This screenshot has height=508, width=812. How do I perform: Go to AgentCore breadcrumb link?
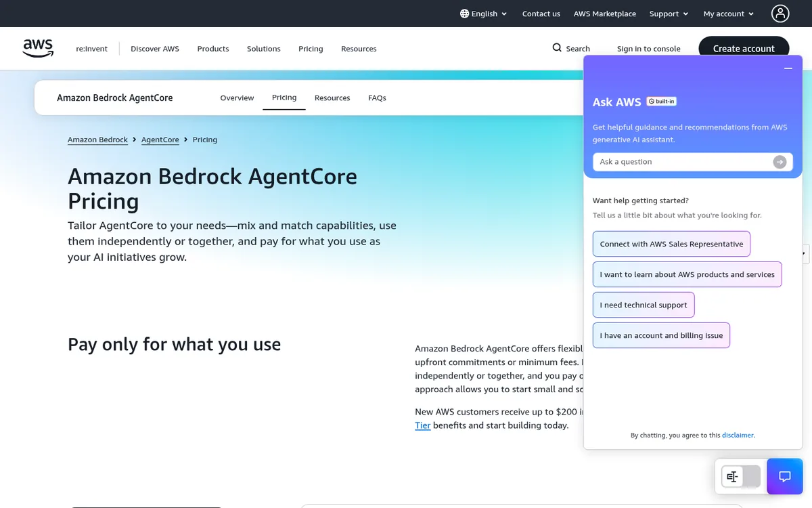(160, 140)
